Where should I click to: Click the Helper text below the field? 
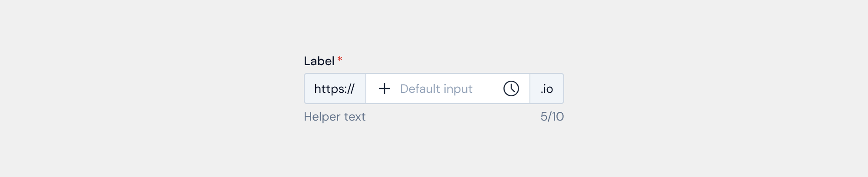pos(335,117)
